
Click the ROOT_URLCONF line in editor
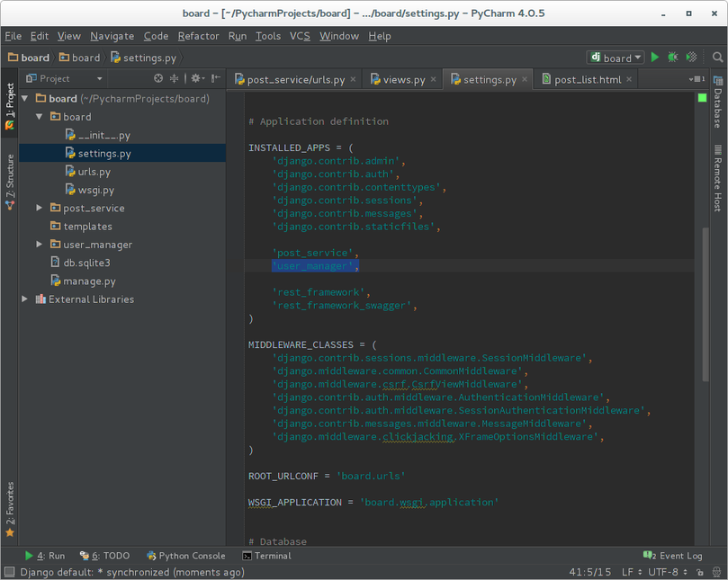[327, 476]
